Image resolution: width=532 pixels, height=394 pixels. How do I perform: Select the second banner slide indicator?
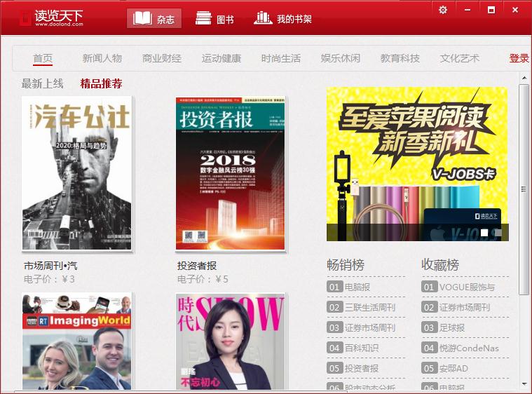(498, 233)
